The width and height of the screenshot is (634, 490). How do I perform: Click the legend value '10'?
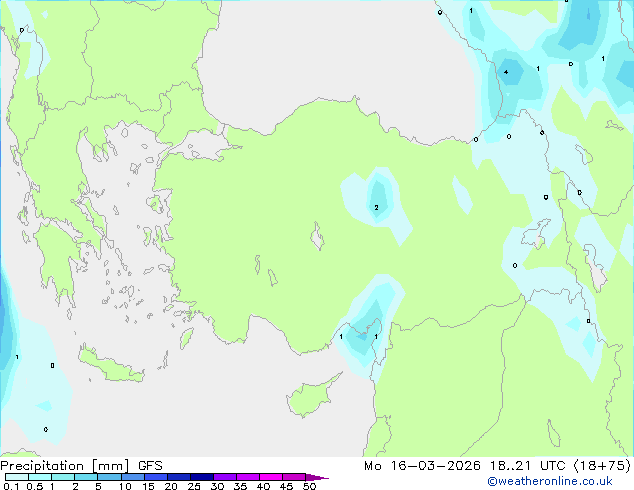pos(125,486)
